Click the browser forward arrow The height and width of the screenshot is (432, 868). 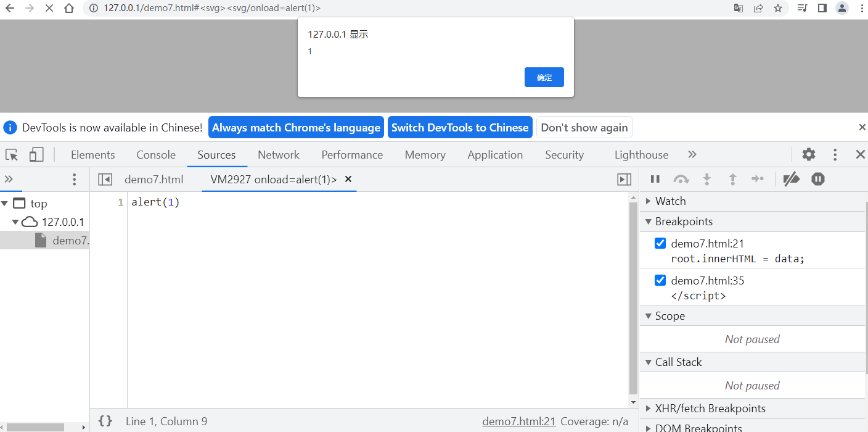[30, 9]
